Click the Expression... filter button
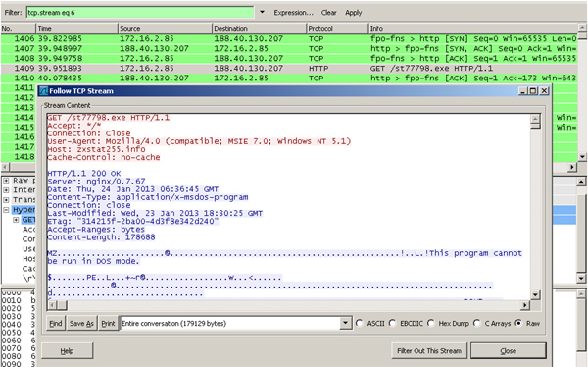 (x=293, y=13)
